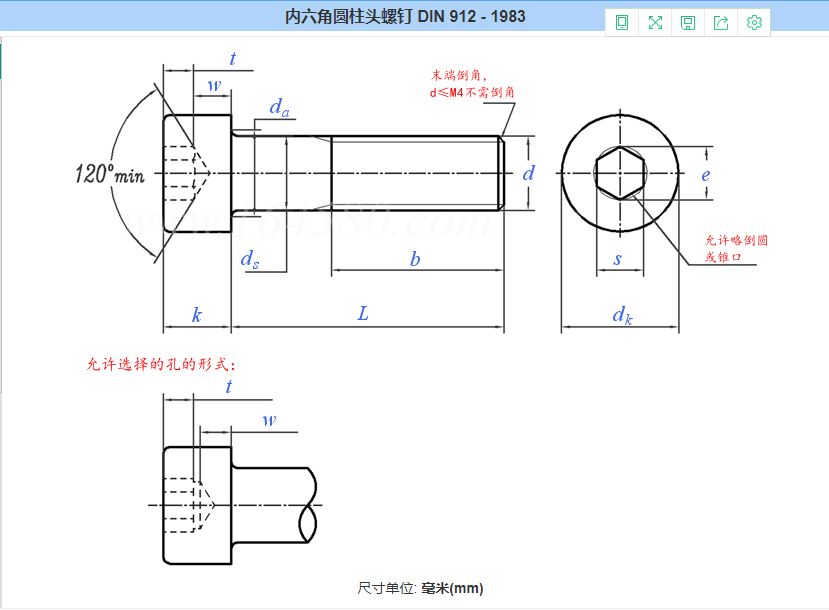Click the hex corner dimension label e

tap(705, 174)
